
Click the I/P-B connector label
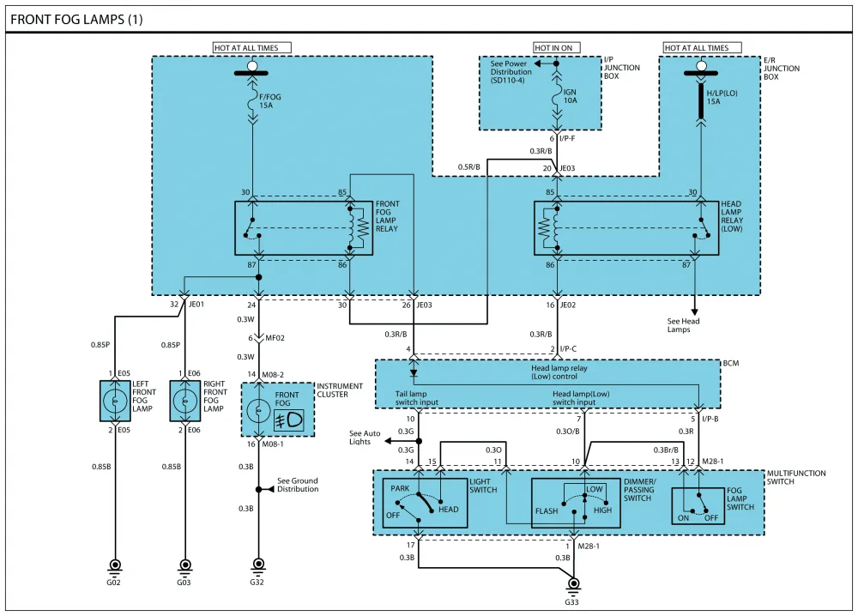point(710,419)
